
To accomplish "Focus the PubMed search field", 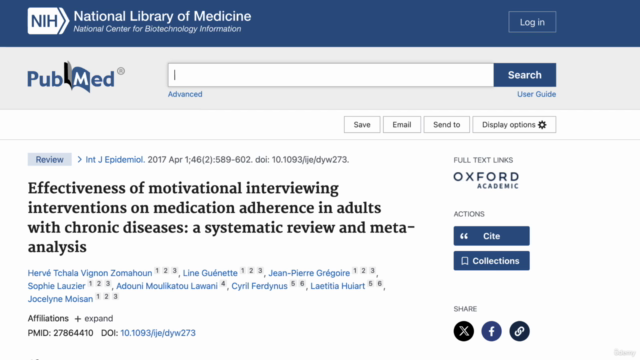I will (331, 75).
